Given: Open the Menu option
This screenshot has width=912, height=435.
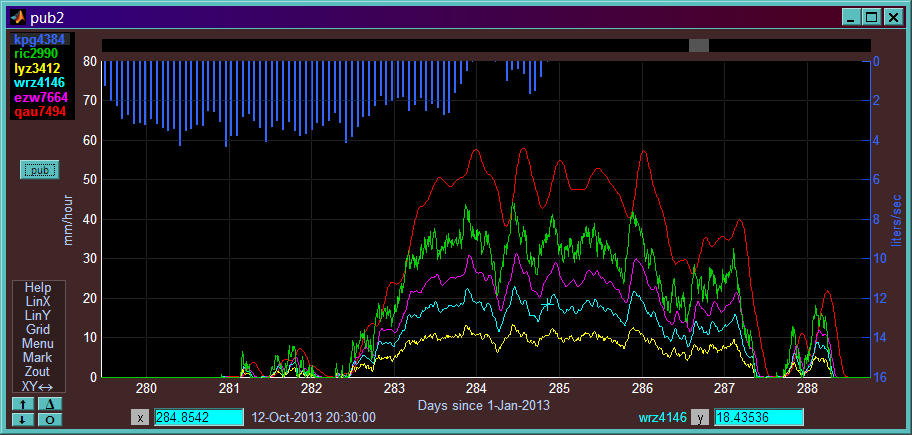Looking at the screenshot, I should click(38, 344).
